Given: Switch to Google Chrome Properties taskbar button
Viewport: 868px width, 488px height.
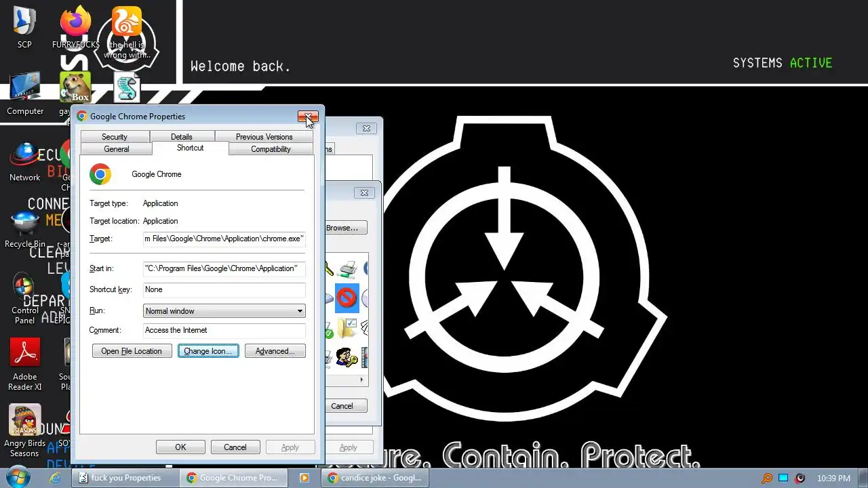Looking at the screenshot, I should point(234,478).
